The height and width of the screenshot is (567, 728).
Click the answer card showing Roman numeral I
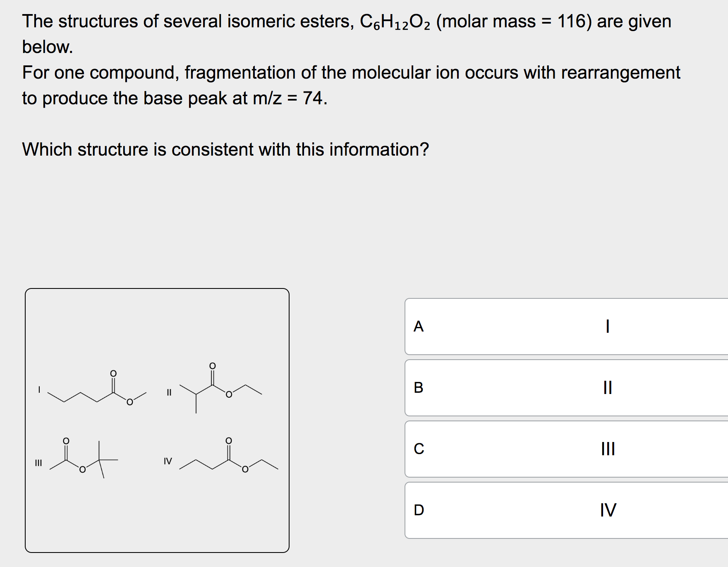(x=607, y=327)
